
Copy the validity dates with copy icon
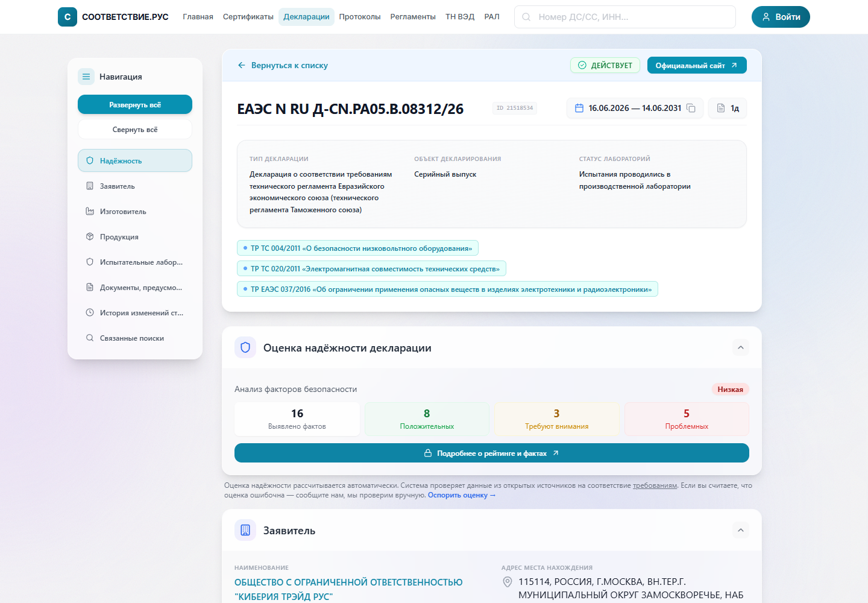(691, 108)
